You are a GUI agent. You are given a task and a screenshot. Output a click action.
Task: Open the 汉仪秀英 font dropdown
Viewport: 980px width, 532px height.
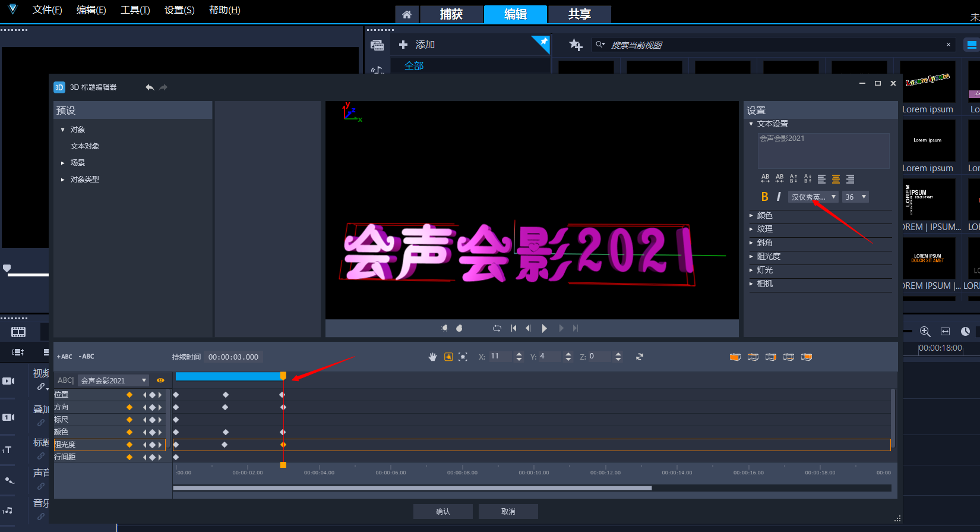click(x=813, y=197)
